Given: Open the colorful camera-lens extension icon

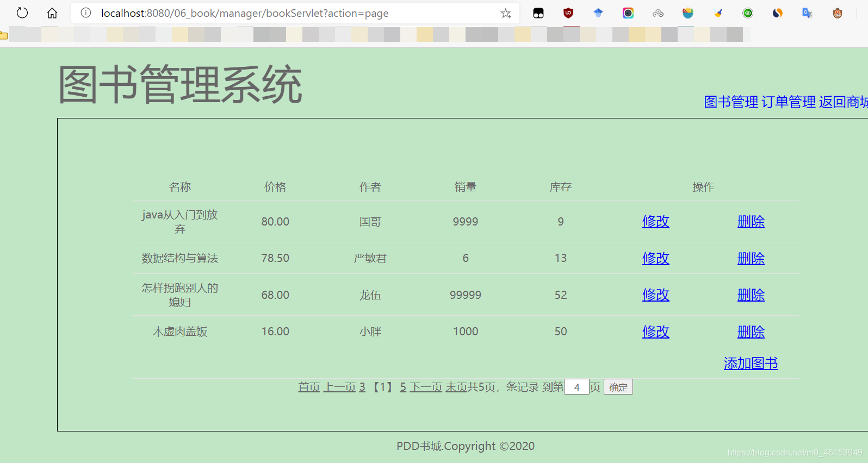Looking at the screenshot, I should [628, 13].
